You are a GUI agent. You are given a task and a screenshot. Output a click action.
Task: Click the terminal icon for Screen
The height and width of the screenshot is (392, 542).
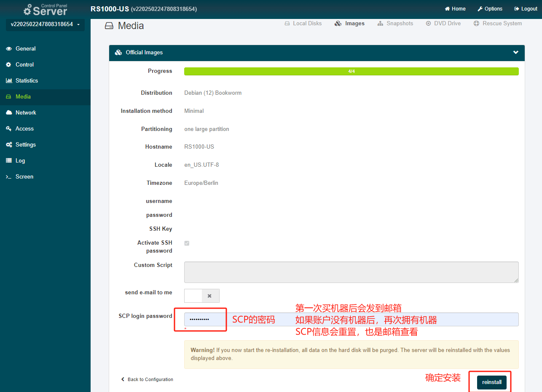(9, 177)
